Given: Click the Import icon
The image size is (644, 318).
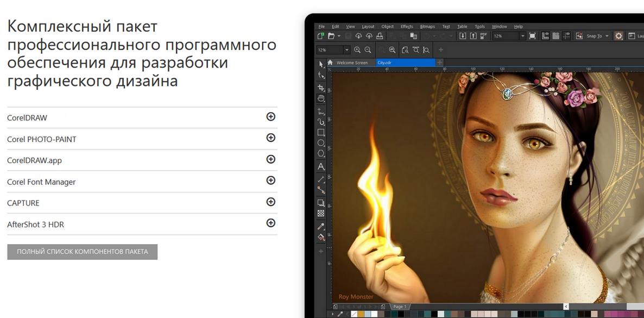Looking at the screenshot, I should [x=463, y=36].
